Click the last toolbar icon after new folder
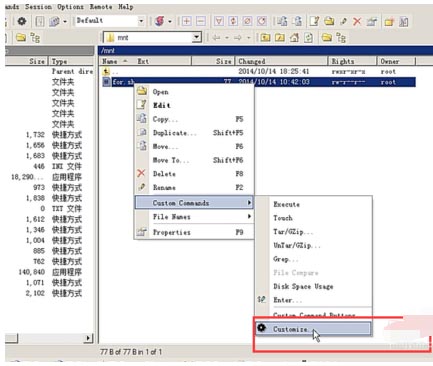The image size is (433, 366). click(404, 22)
